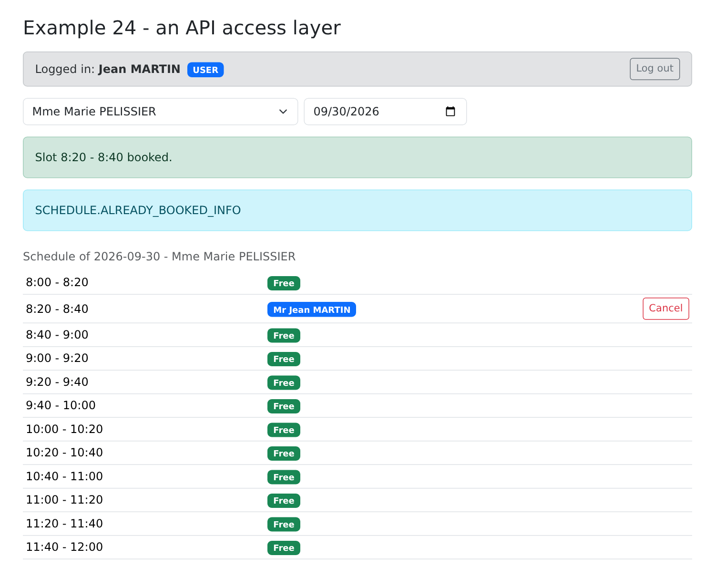
Task: Select the 9:00 - 9:20 time label
Action: pos(57,358)
